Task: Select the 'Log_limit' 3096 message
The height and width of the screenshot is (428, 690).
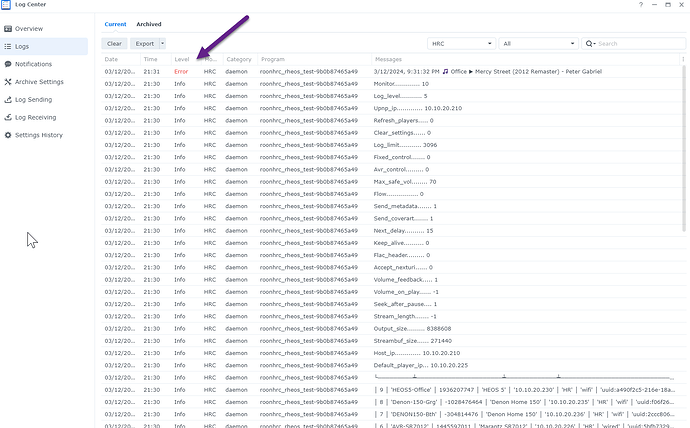Action: [405, 145]
